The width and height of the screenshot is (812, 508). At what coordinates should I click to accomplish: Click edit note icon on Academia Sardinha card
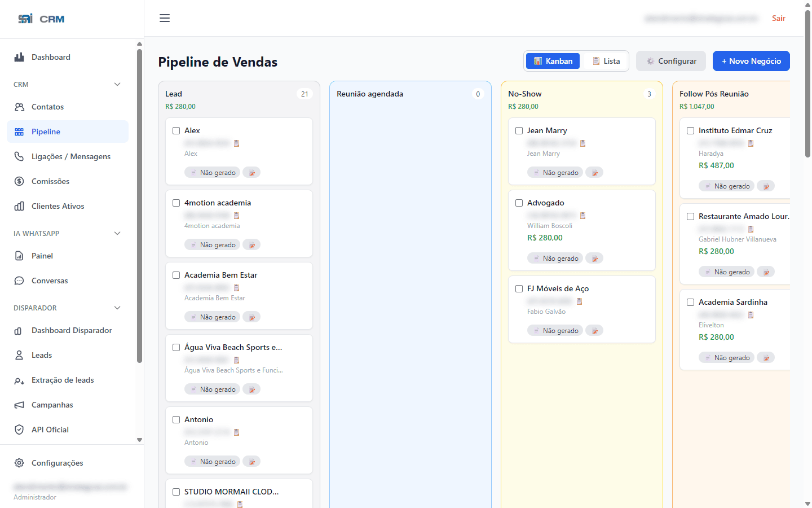tap(766, 358)
